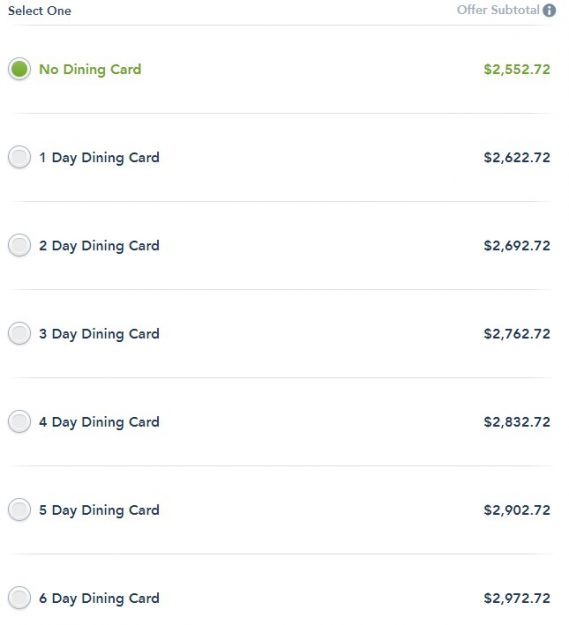Pick the 3 Day Dining Card radio button

click(19, 333)
